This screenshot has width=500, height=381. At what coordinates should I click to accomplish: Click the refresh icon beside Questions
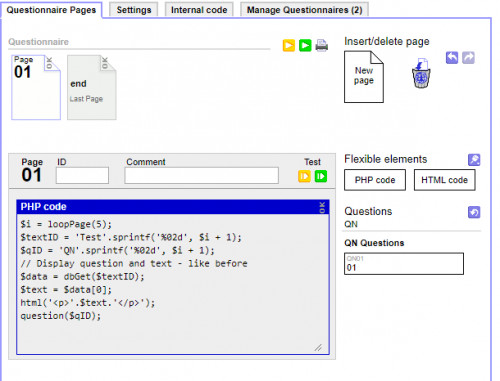[474, 212]
